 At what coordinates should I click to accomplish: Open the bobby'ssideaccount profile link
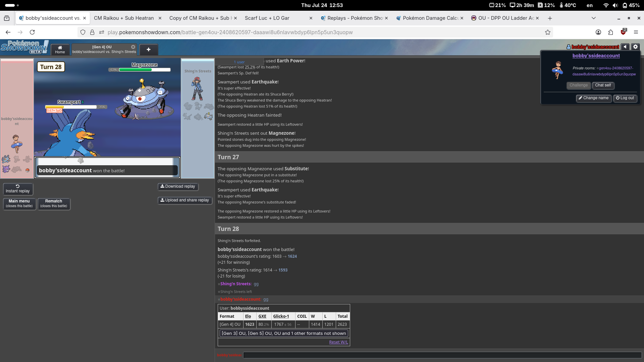(x=596, y=56)
